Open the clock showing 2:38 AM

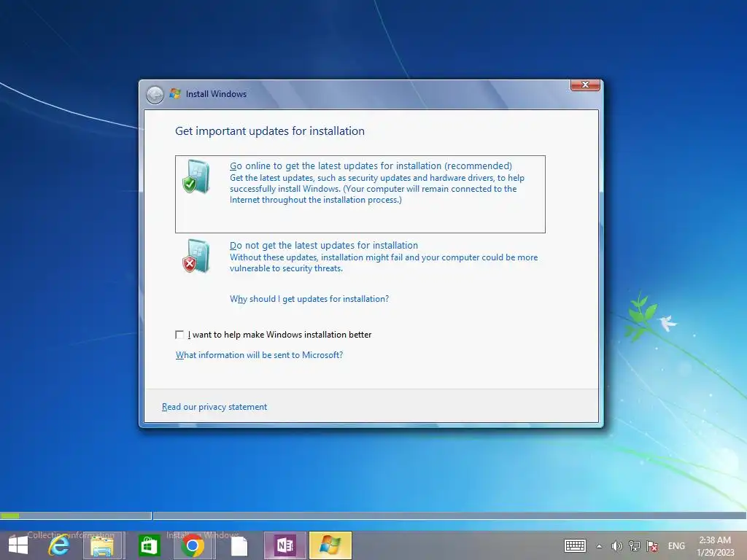point(715,546)
